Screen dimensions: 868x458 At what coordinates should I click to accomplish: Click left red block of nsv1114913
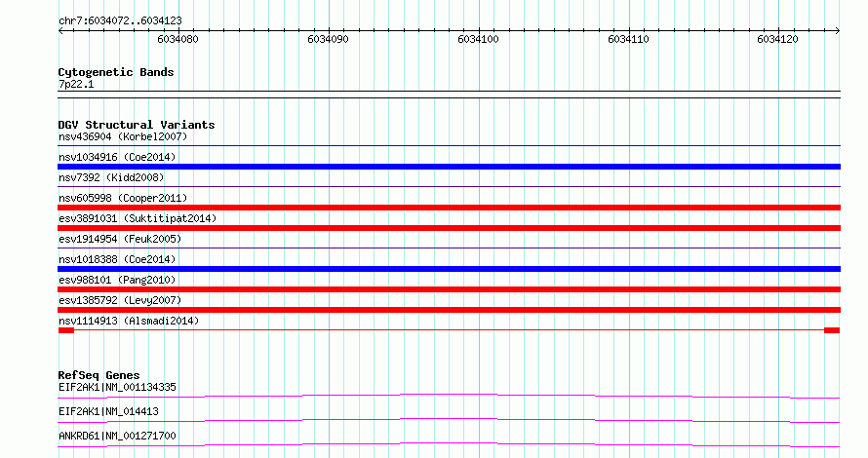(x=66, y=330)
